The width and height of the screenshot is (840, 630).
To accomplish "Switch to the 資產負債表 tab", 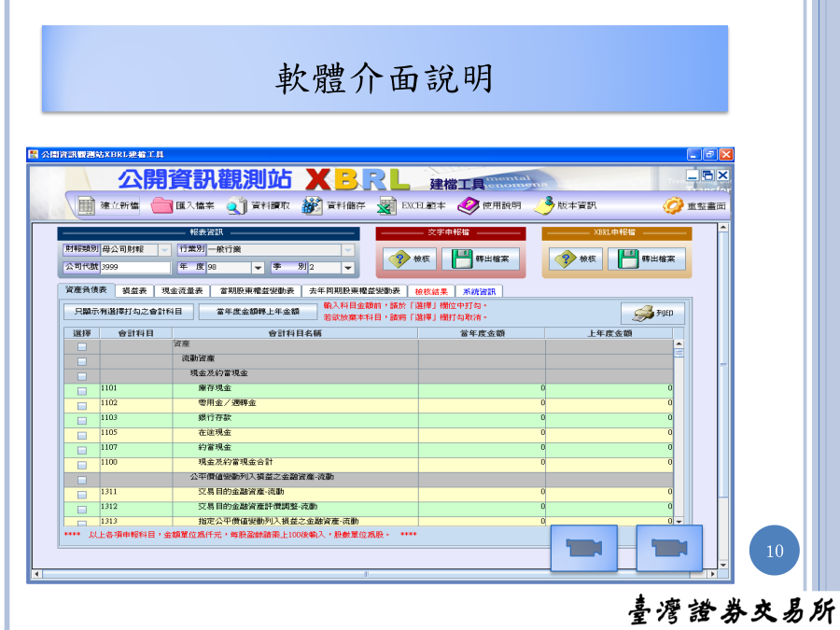I will [x=86, y=290].
